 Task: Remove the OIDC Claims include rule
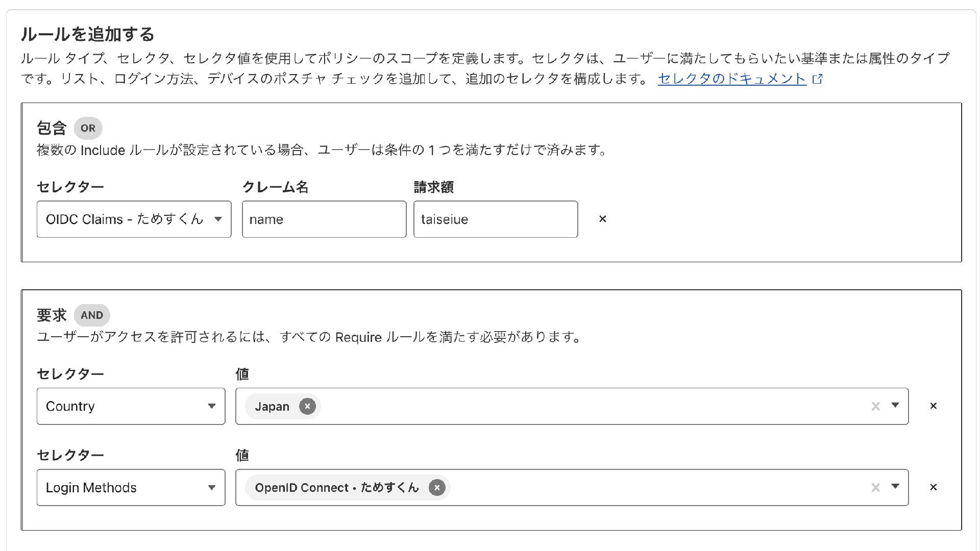(602, 219)
